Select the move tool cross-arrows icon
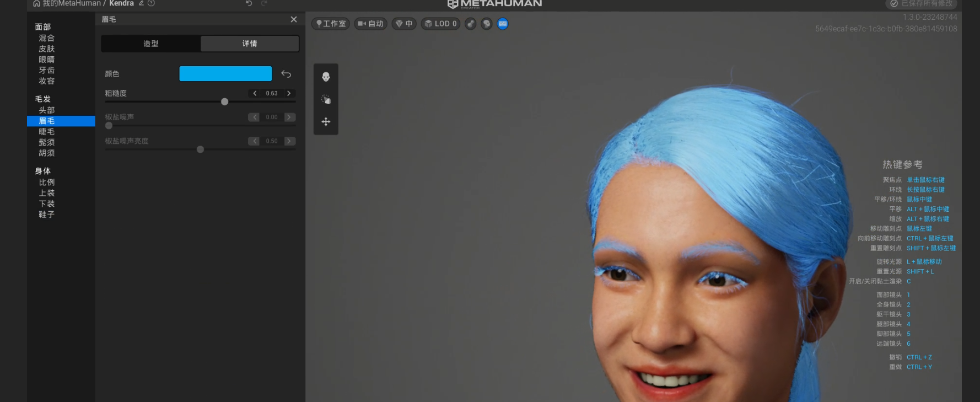Viewport: 980px width, 402px height. 326,122
